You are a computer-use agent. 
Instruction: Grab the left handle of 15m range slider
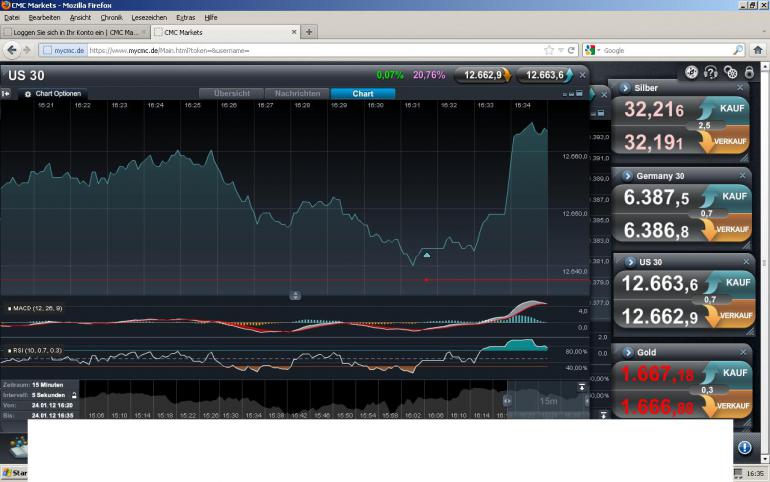[x=507, y=401]
